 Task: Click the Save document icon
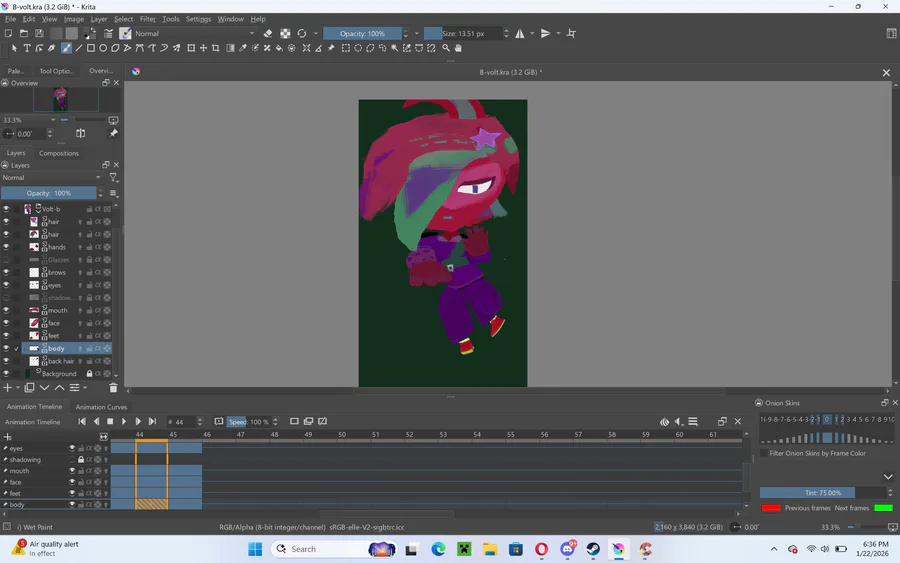39,33
